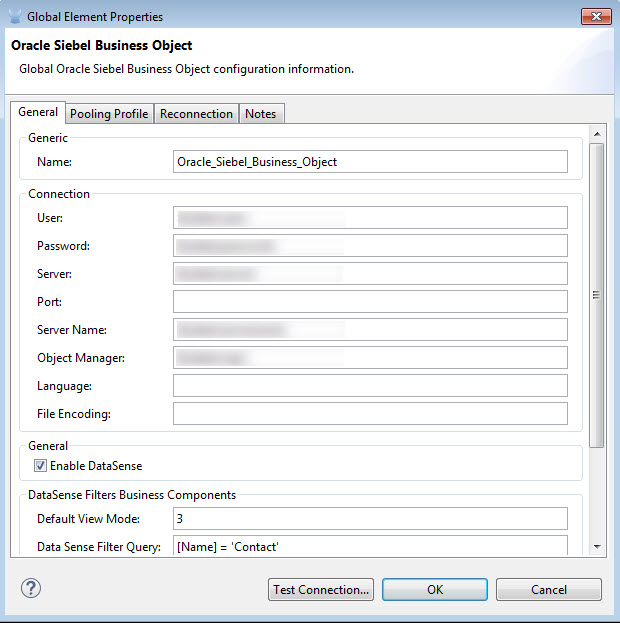Cancel the dialog
This screenshot has width=620, height=623.
548,589
